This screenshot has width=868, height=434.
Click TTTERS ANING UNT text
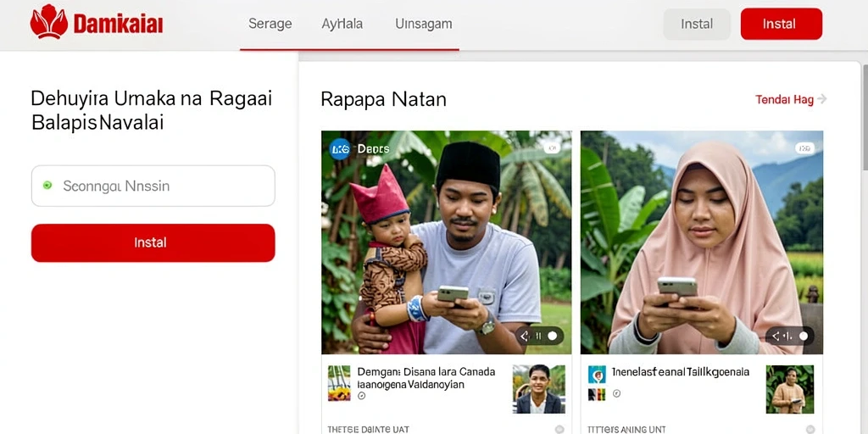[x=626, y=430]
